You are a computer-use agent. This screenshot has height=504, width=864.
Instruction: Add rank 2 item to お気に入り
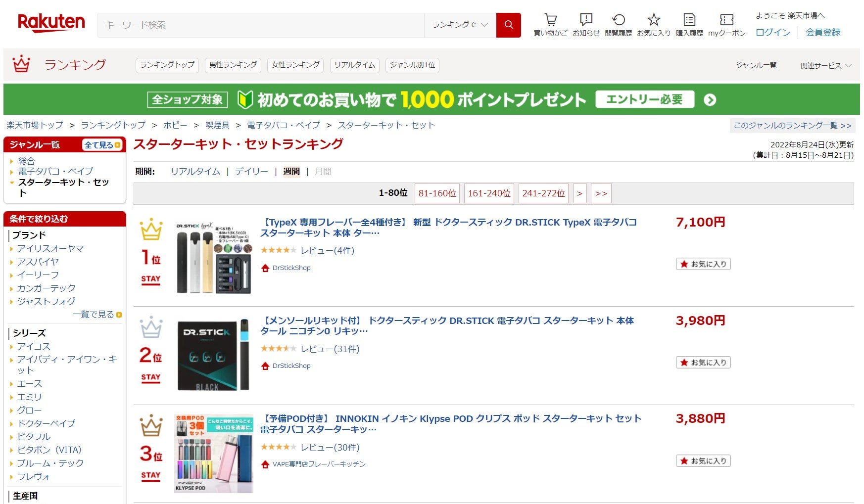703,363
